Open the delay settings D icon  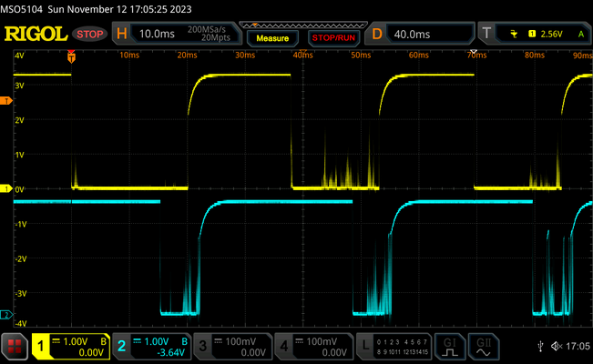(x=377, y=34)
